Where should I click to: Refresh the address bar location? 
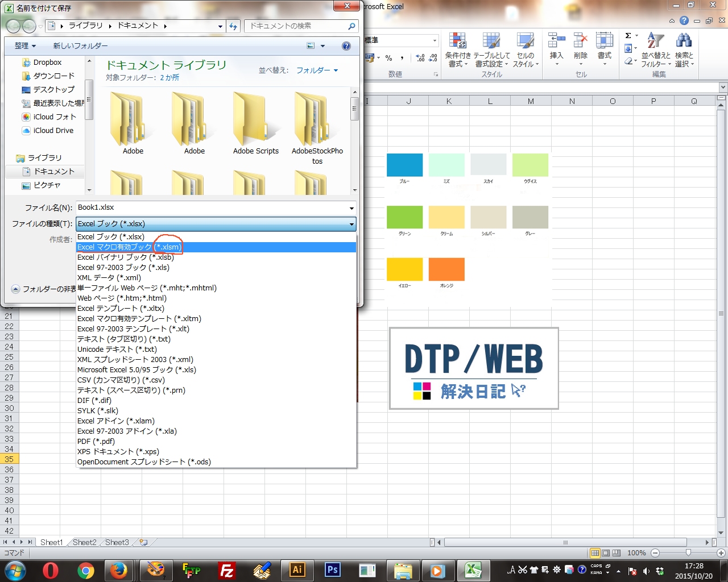[x=233, y=26]
